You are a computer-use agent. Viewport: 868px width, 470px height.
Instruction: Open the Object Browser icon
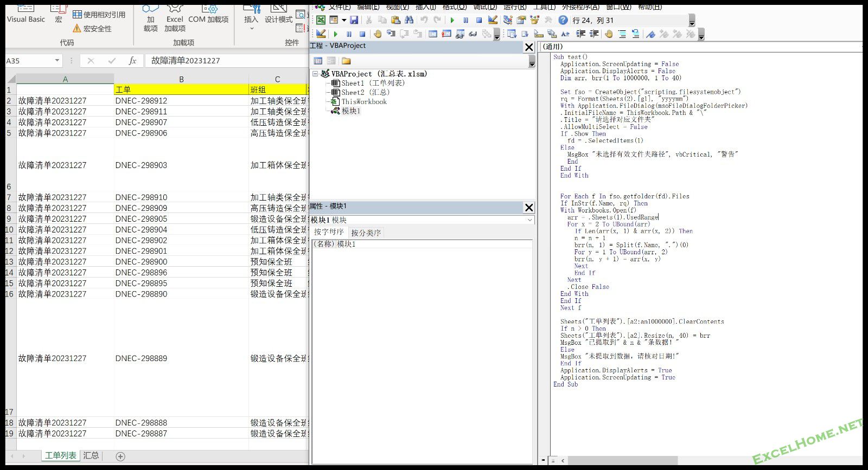535,20
